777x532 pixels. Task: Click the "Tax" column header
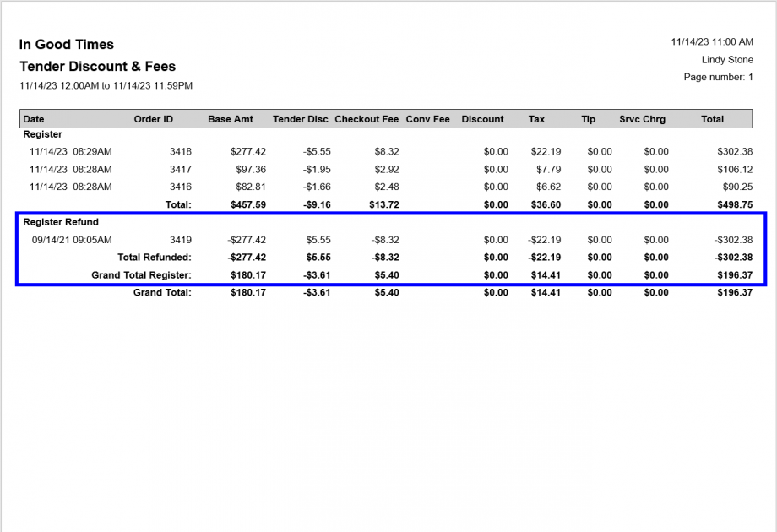click(x=536, y=119)
